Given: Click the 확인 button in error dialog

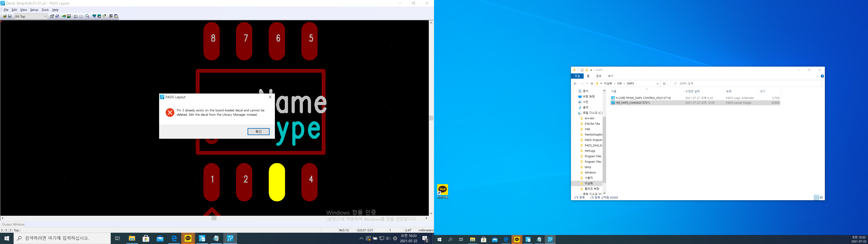Looking at the screenshot, I should (258, 131).
